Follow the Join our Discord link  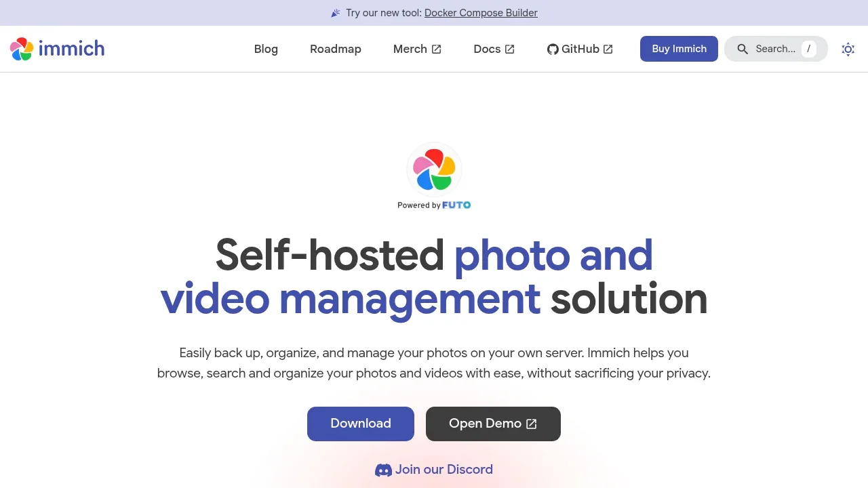[434, 470]
